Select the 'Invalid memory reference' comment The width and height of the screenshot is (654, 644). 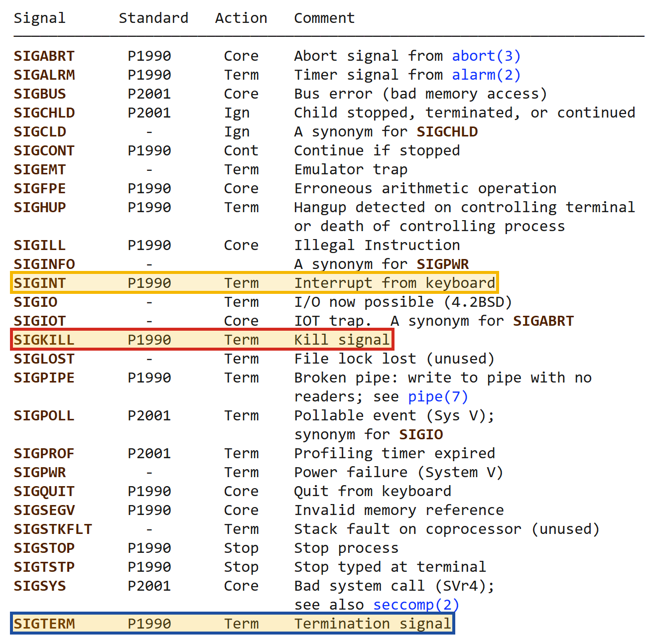pos(399,510)
